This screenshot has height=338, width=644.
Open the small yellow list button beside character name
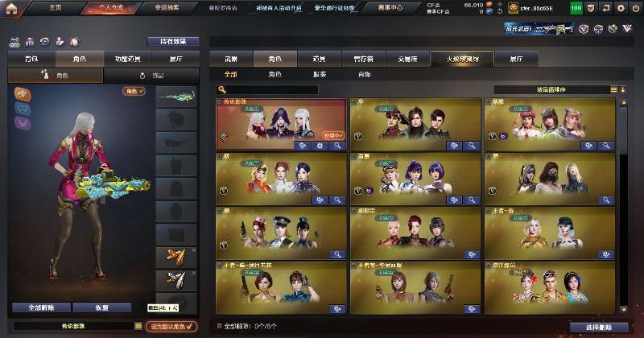click(138, 326)
